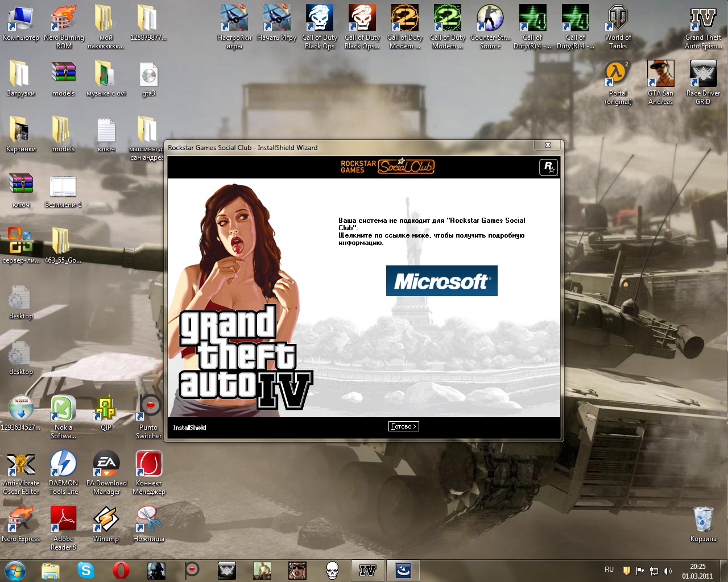Close the Rockstar Games Social Club wizard

(x=548, y=145)
